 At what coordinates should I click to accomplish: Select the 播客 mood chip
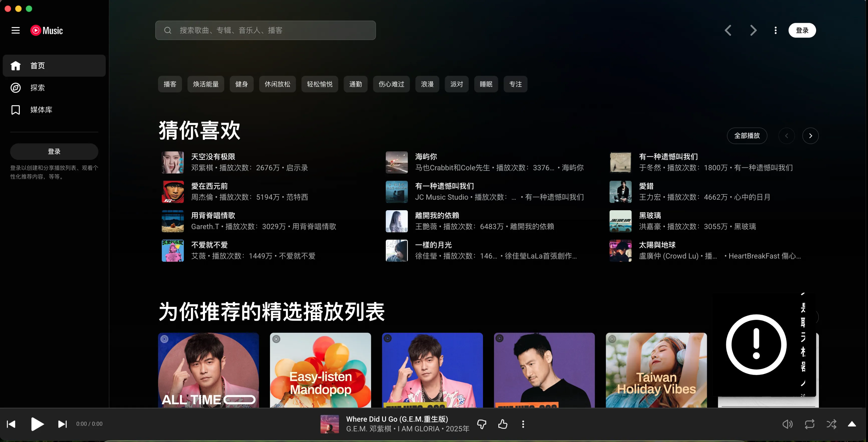170,84
